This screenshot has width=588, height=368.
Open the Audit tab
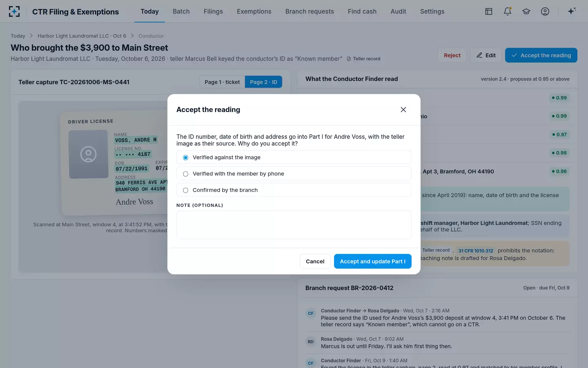398,11
